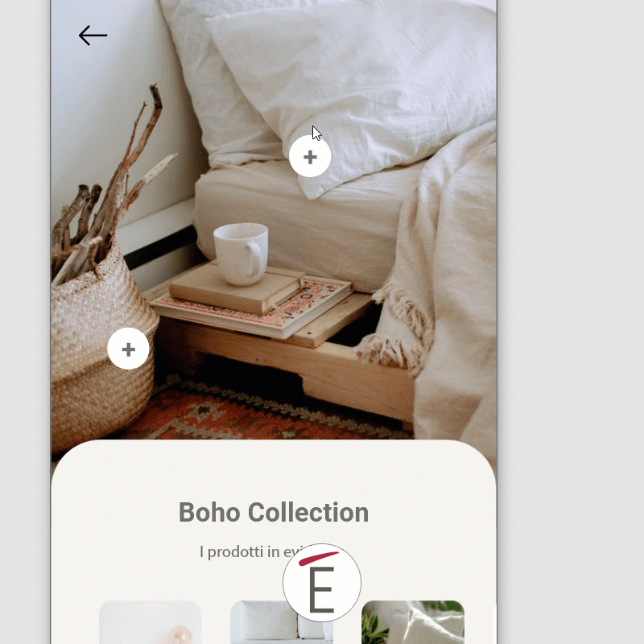Screen dimensions: 644x644
Task: Click the wooden pallet bed frame
Action: tap(295, 361)
